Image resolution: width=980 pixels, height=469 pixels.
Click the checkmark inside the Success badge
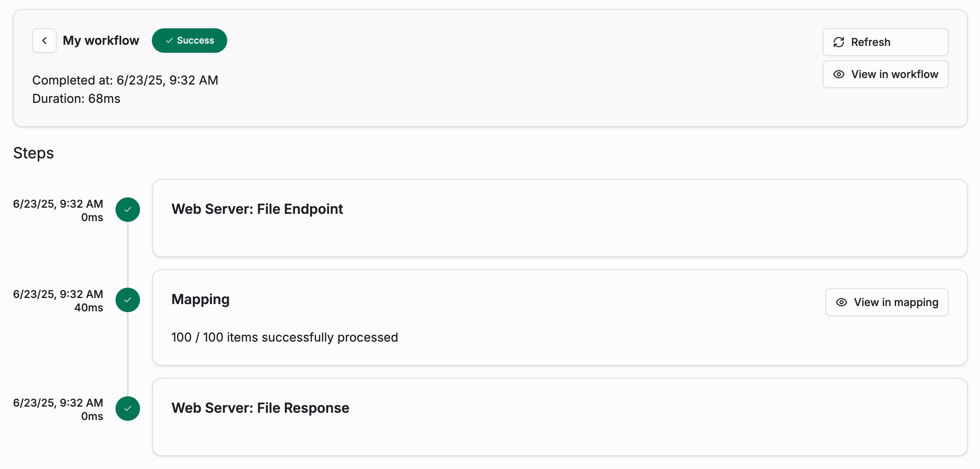pos(169,41)
